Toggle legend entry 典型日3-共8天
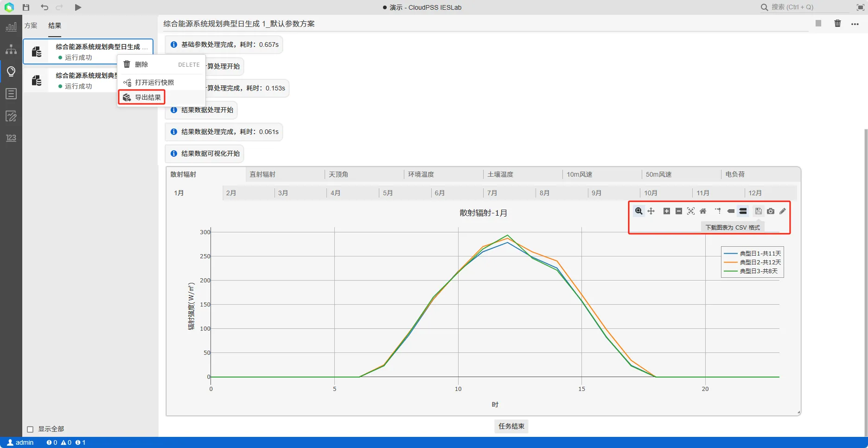 [x=751, y=271]
